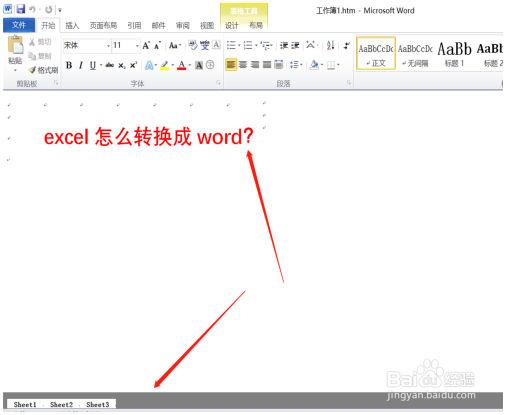The height and width of the screenshot is (415, 506).
Task: Open the font size dropdown showing 11
Action: click(137, 46)
